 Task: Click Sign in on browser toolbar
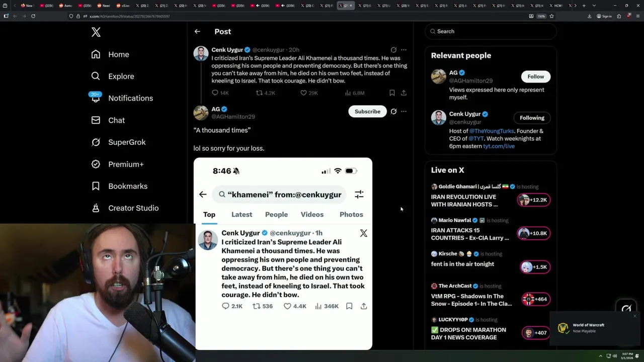pos(604,16)
